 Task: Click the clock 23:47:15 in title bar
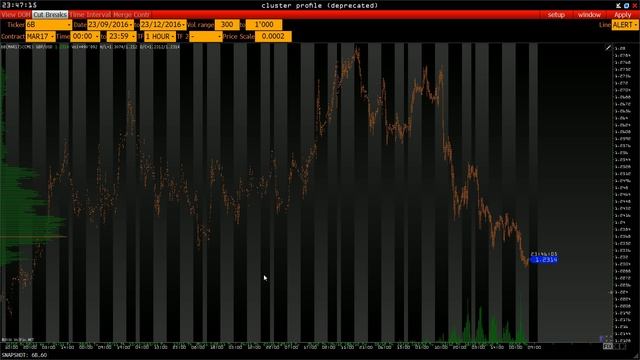pos(19,5)
